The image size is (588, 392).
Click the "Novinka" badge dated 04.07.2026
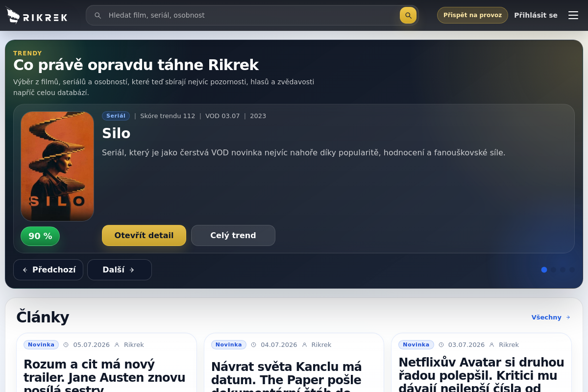click(229, 344)
